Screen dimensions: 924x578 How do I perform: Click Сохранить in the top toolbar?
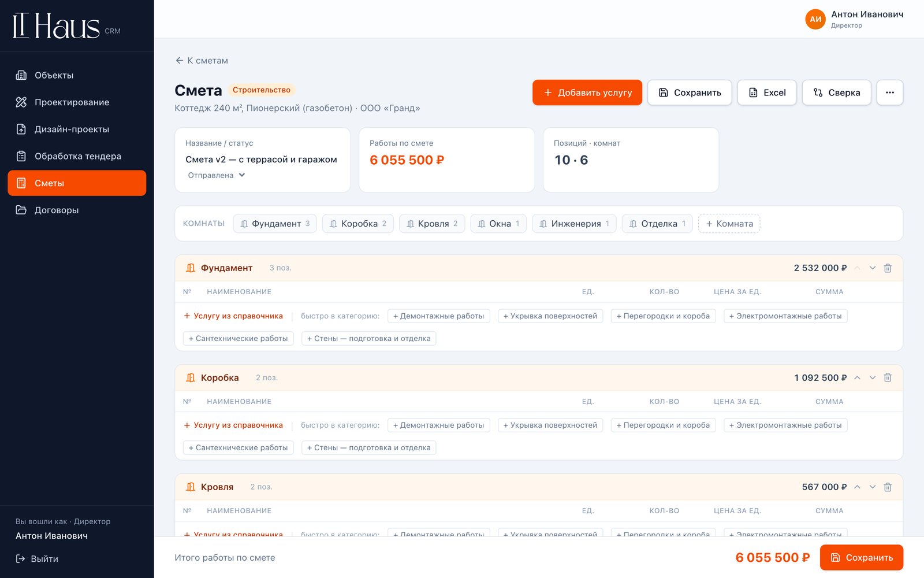[690, 92]
